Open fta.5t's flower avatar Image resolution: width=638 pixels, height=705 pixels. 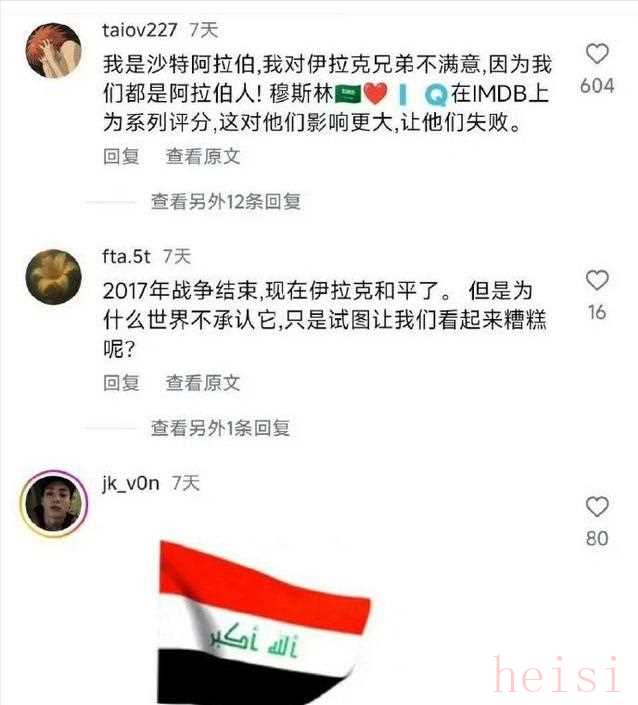click(53, 277)
